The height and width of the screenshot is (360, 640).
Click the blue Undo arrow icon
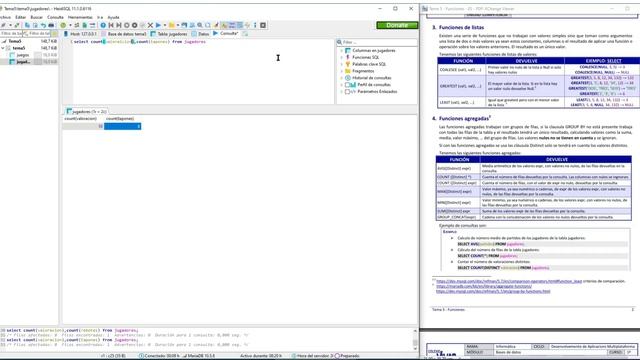(x=43, y=25)
